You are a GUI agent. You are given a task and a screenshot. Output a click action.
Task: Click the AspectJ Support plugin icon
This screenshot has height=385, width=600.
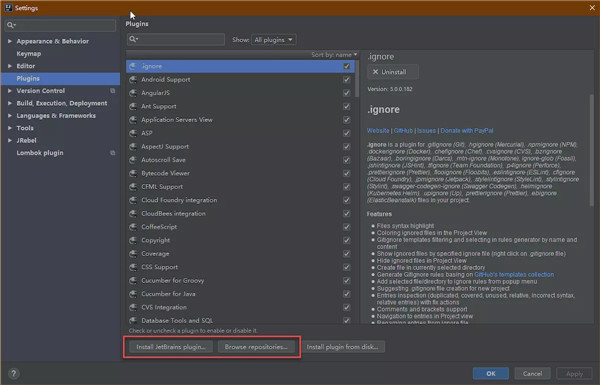point(133,147)
